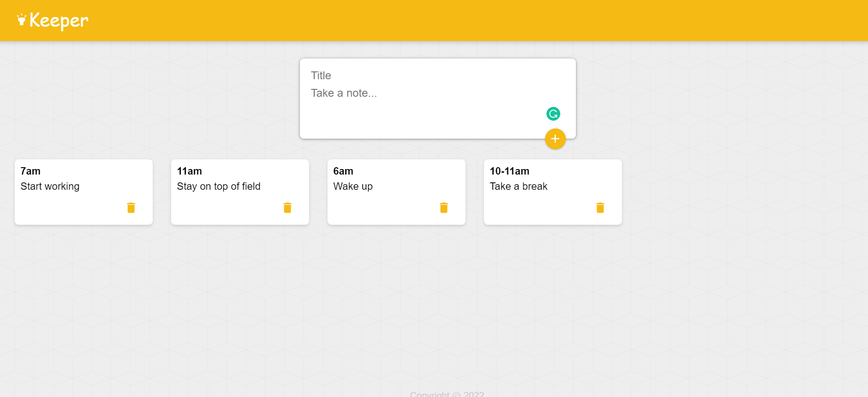Screen dimensions: 868x397
Task: Click the 'Start working' note text
Action: (x=50, y=187)
